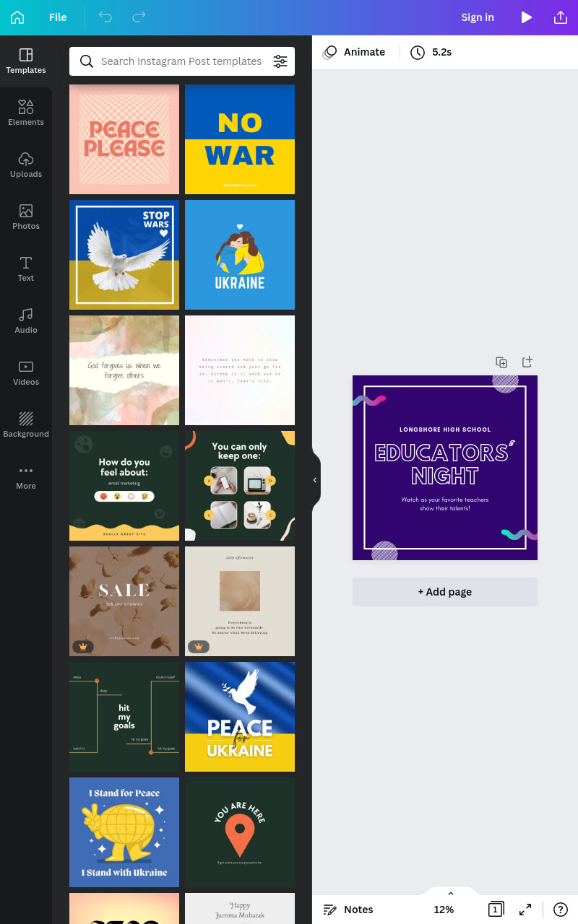Click Sign in
The image size is (578, 924).
[478, 17]
